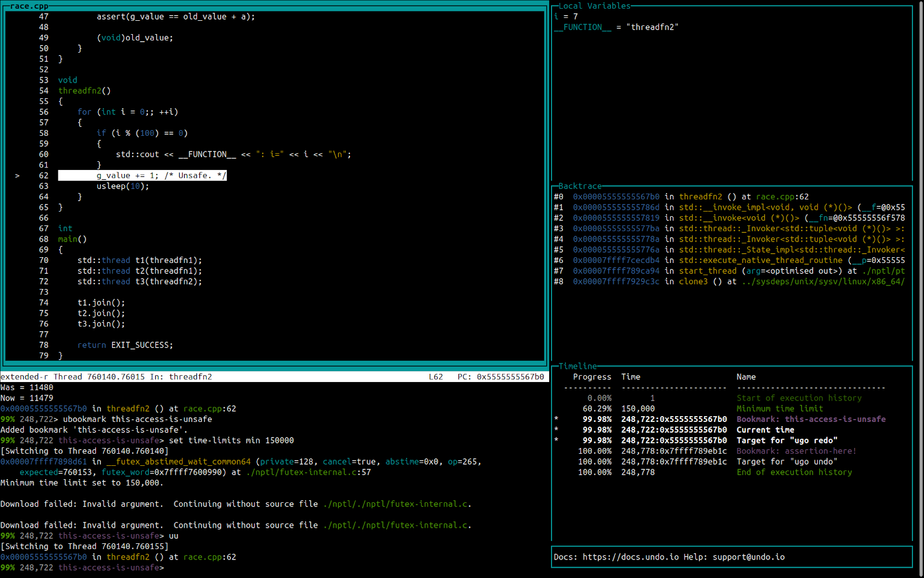This screenshot has width=924, height=578.
Task: Click the __FUNCTION__ = "threadfn2" variable
Action: click(x=616, y=27)
